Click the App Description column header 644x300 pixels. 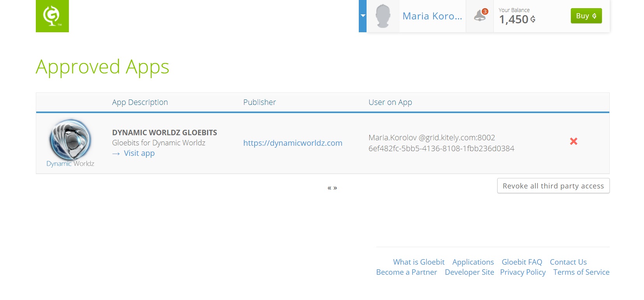coord(140,102)
